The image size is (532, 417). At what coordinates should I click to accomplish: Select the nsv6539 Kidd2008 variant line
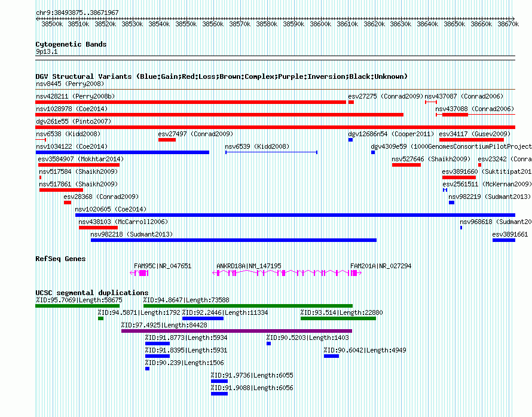point(271,152)
